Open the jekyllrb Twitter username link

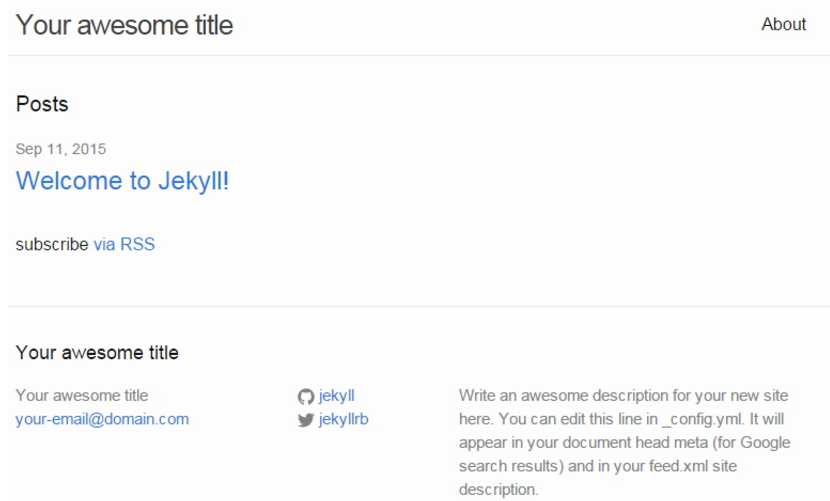344,419
